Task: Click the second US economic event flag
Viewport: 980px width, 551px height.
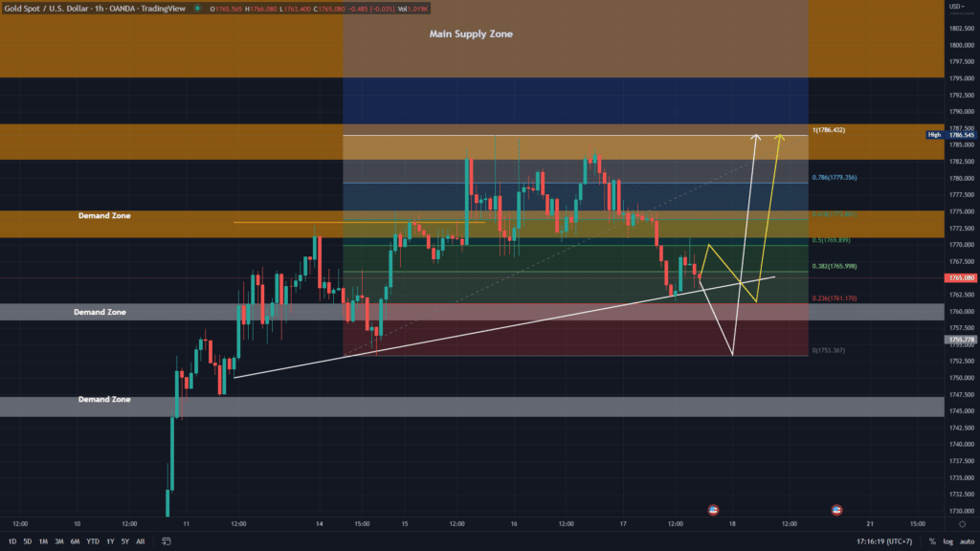Action: click(x=837, y=510)
